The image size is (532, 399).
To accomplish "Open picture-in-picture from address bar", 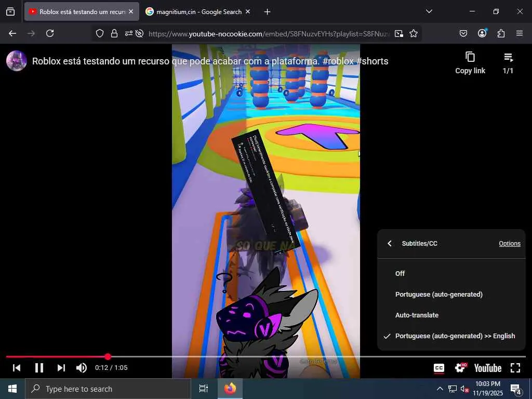I will coord(399,33).
